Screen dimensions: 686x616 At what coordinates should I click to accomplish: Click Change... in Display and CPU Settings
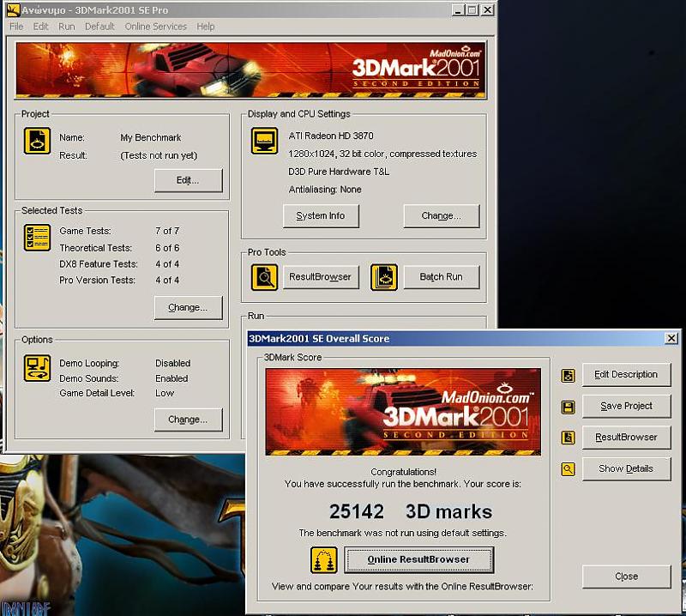click(x=441, y=216)
